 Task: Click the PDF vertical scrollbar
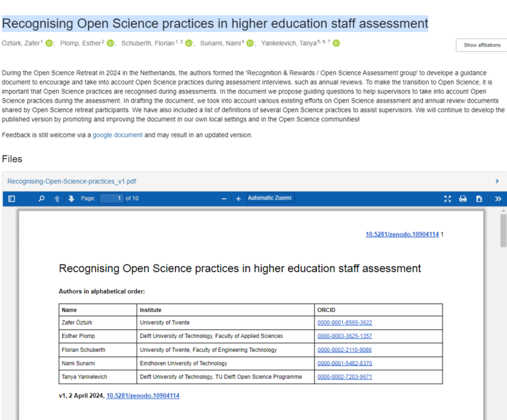coord(503,230)
